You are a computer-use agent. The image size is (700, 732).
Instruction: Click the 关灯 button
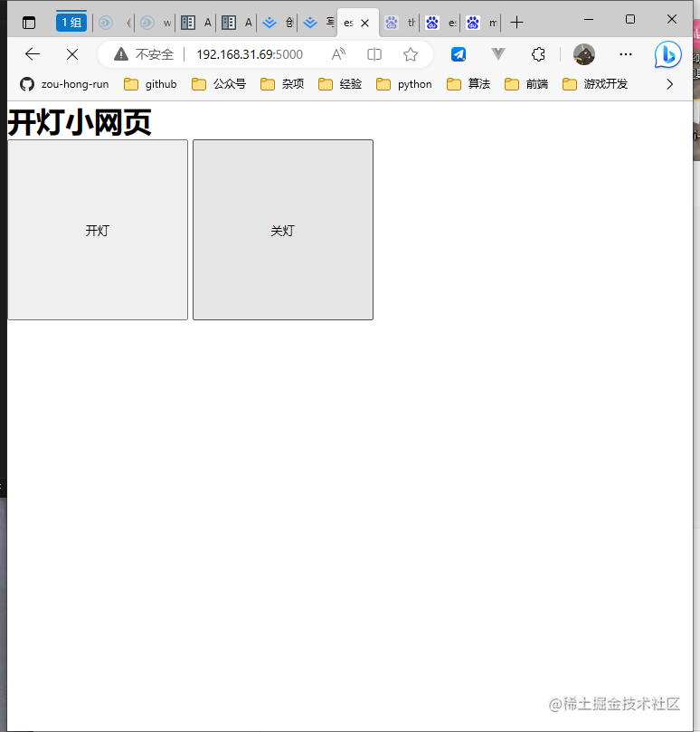[283, 230]
